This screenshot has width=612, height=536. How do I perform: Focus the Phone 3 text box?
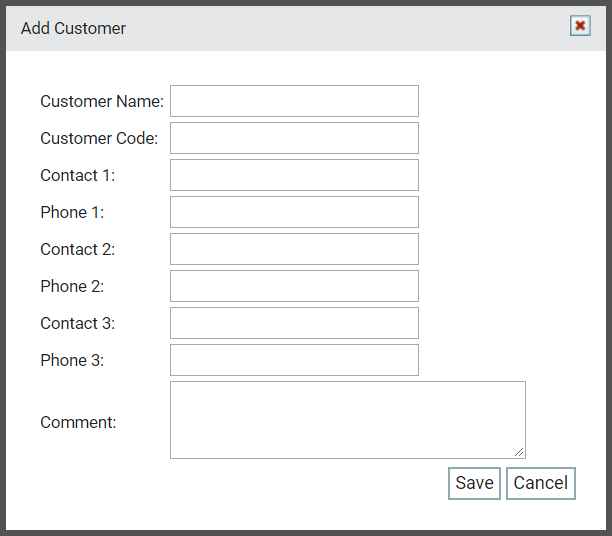click(x=294, y=360)
